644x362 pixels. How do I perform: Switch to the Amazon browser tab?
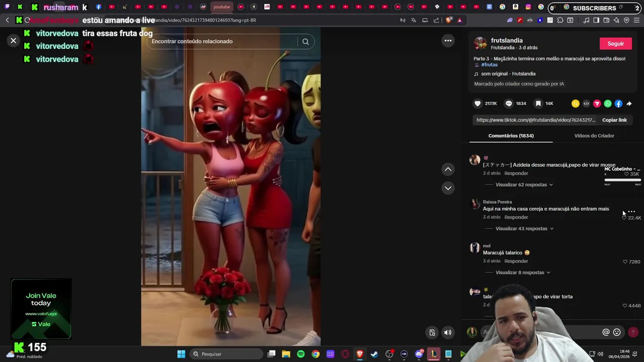(515, 7)
